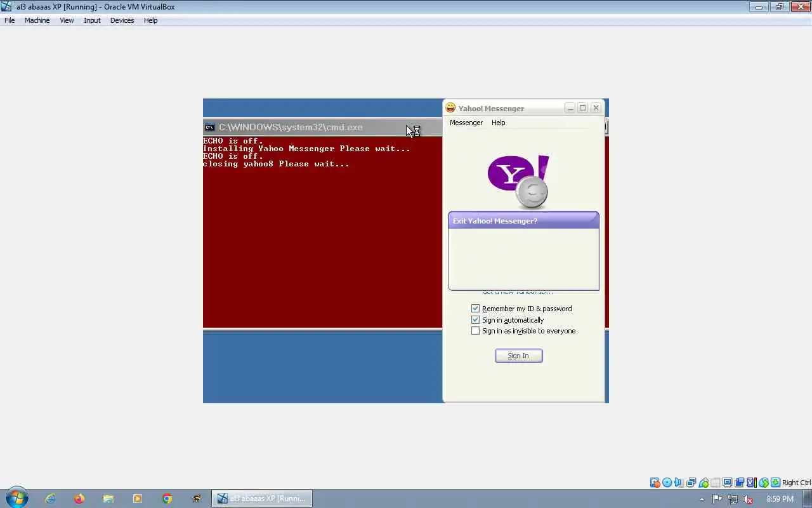Click the keyboard capture green arrow indicator

[x=775, y=483]
